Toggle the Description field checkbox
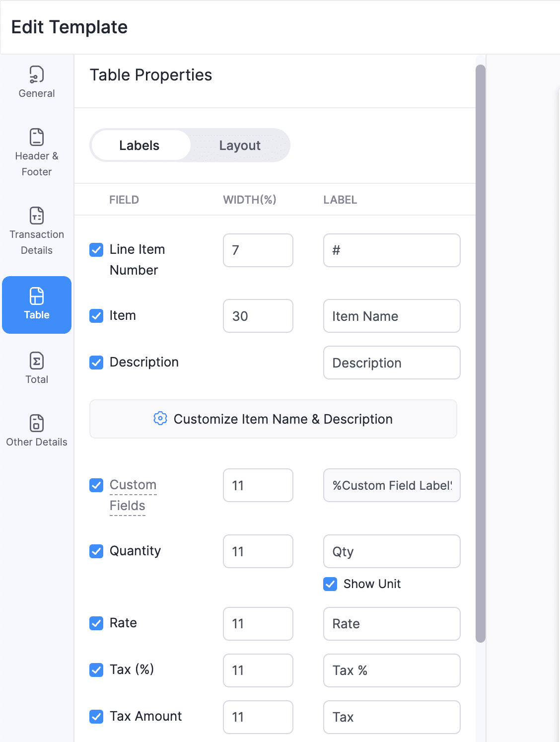The width and height of the screenshot is (560, 742). click(96, 363)
